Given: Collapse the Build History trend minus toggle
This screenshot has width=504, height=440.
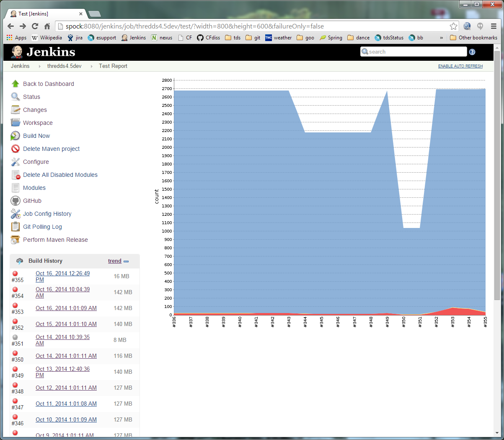Looking at the screenshot, I should (x=126, y=261).
